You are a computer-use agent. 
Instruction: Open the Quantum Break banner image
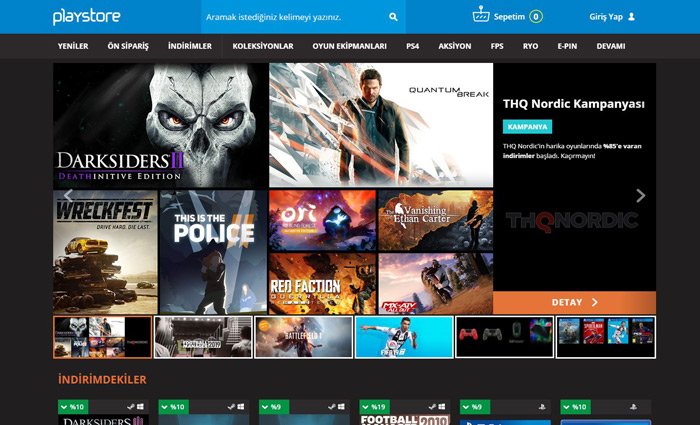[x=381, y=125]
